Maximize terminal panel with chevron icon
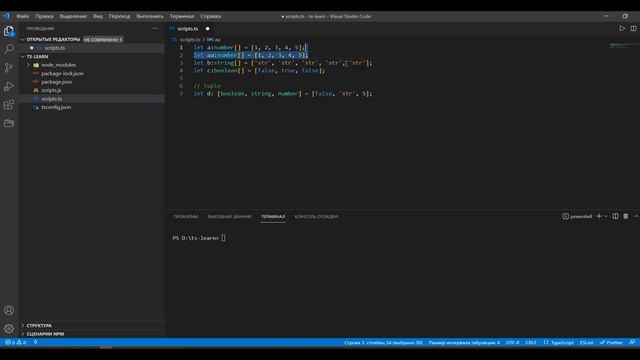 (x=636, y=216)
